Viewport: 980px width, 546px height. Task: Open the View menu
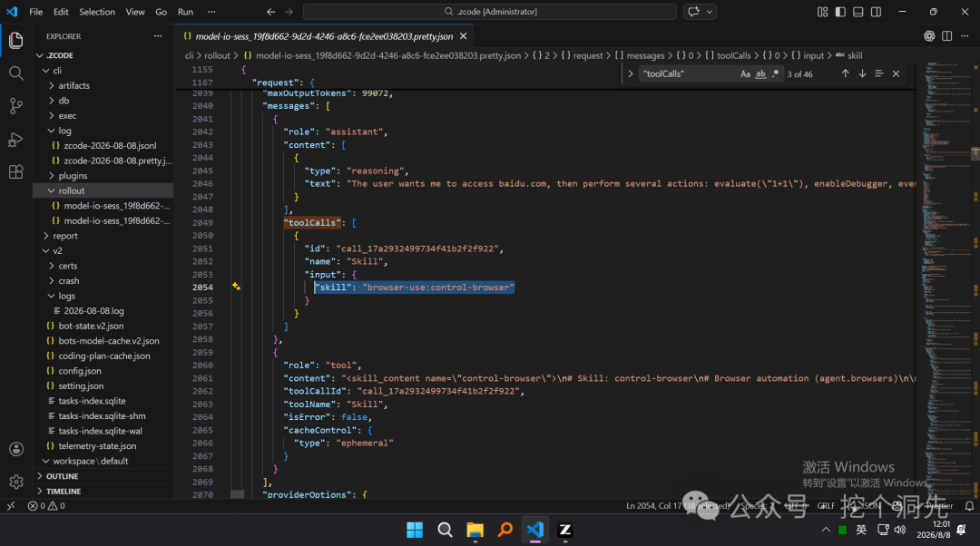tap(135, 11)
